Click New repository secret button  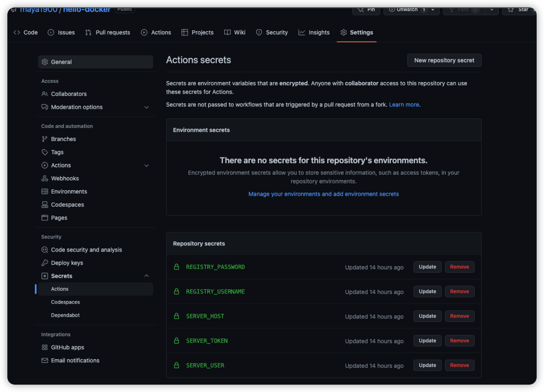(444, 60)
